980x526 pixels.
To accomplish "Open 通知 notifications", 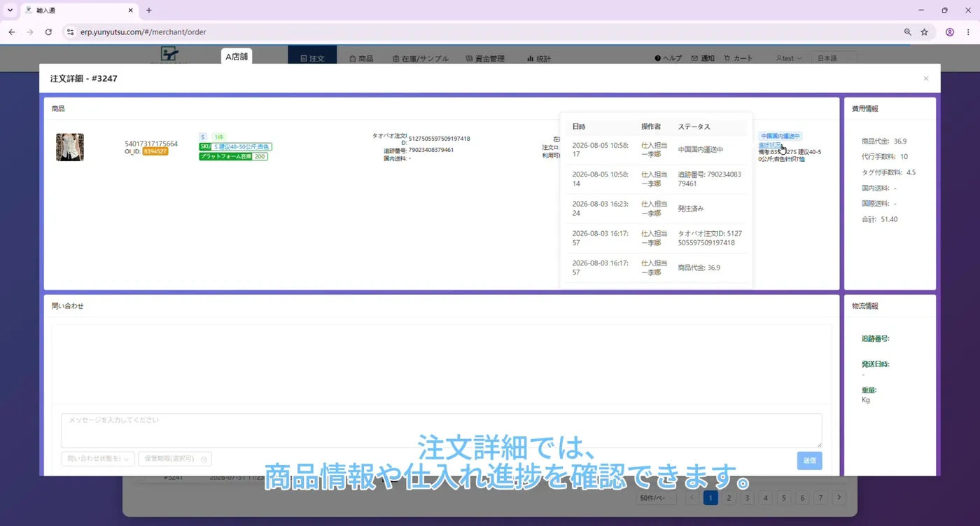I will pyautogui.click(x=703, y=58).
